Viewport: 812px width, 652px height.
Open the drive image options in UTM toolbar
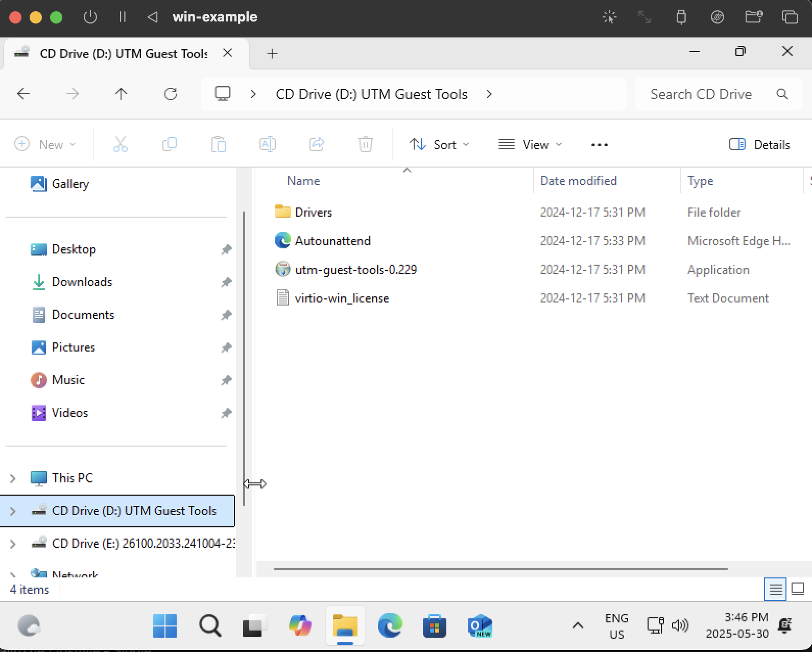point(718,17)
